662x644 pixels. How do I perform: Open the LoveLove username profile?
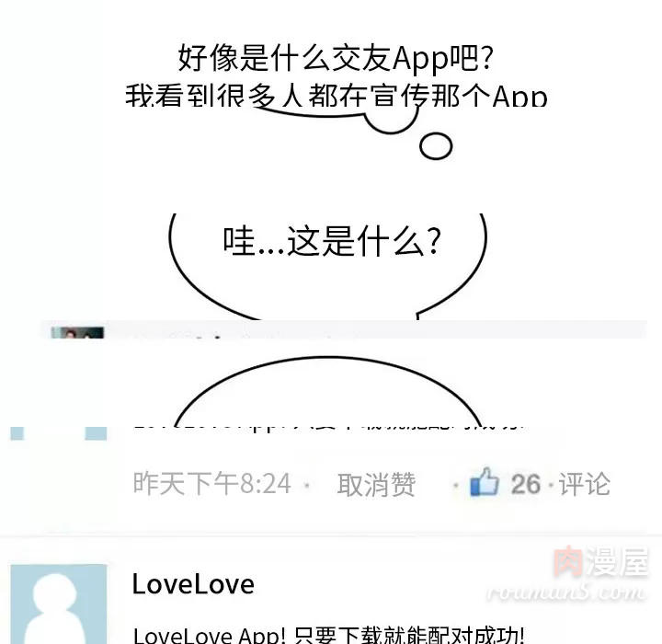(x=193, y=584)
